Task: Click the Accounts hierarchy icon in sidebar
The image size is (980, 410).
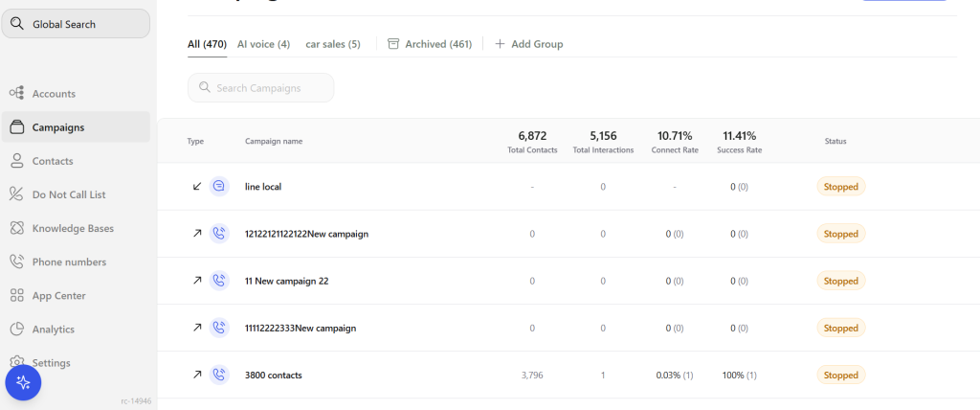Action: click(17, 93)
